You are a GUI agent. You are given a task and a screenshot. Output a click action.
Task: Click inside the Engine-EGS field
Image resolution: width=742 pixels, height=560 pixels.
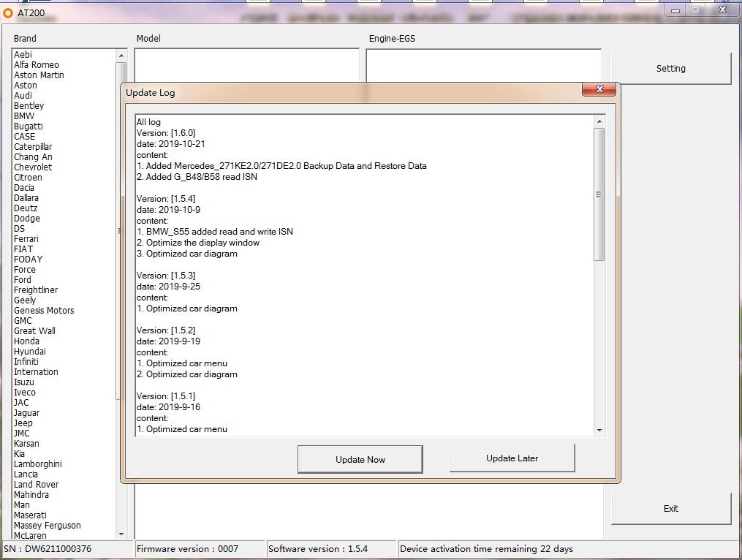tap(482, 64)
